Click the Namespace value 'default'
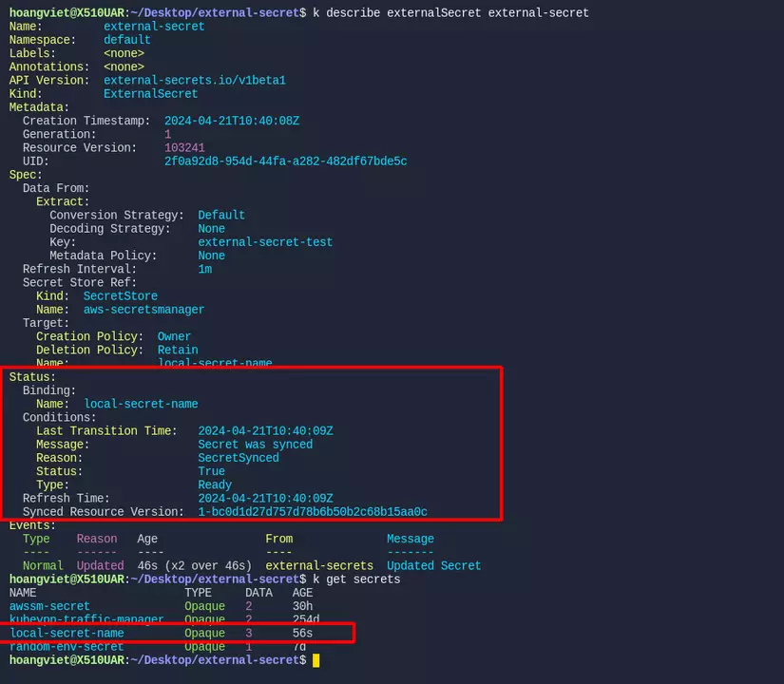 tap(127, 40)
